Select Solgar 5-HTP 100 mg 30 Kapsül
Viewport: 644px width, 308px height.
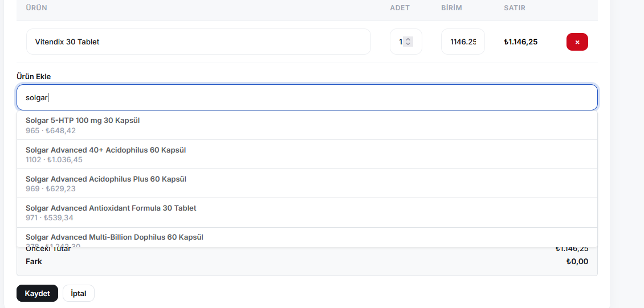pos(307,125)
